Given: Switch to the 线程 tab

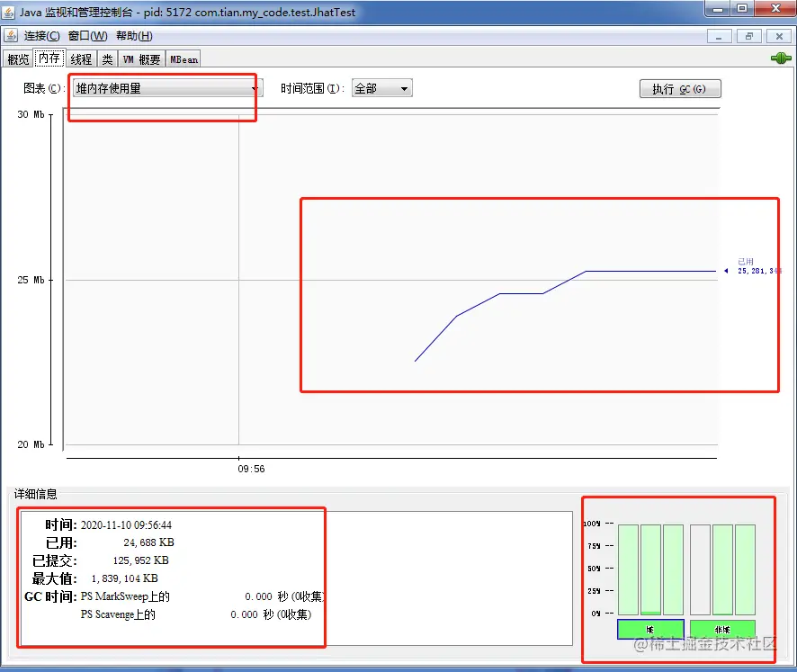Looking at the screenshot, I should pyautogui.click(x=81, y=59).
